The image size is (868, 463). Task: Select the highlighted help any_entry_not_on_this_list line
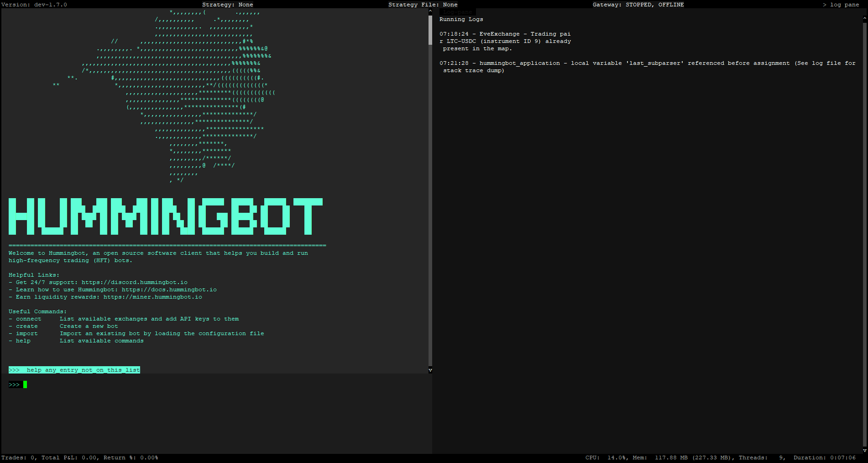click(74, 370)
